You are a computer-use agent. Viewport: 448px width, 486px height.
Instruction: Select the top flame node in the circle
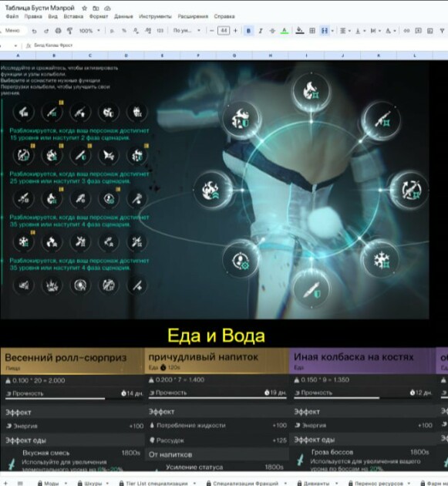click(x=312, y=91)
